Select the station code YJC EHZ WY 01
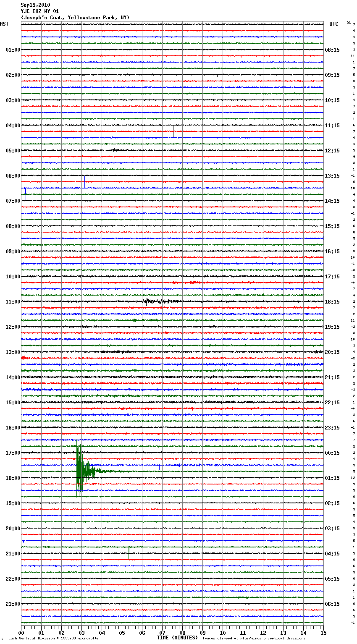This screenshot has height=644, width=357. 40,11
